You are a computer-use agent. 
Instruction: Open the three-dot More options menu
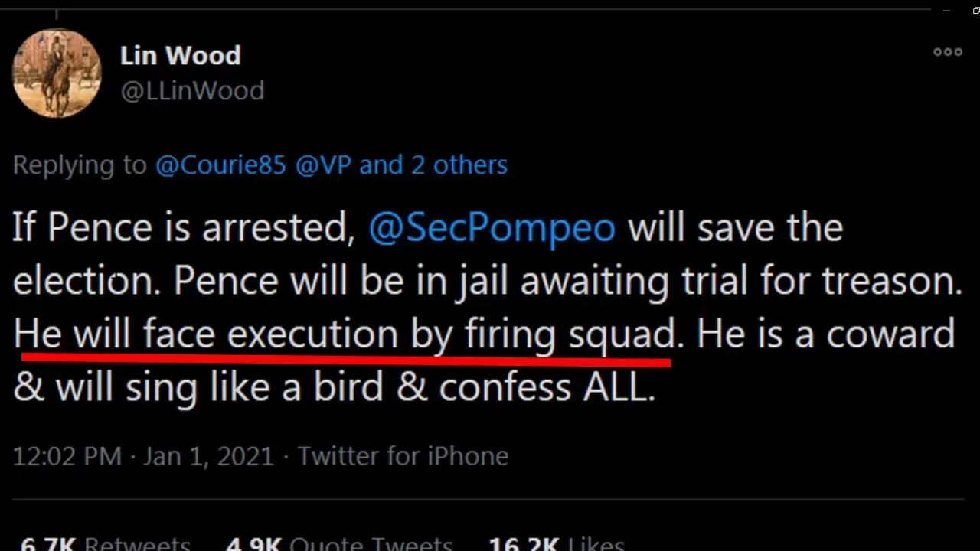tap(947, 52)
